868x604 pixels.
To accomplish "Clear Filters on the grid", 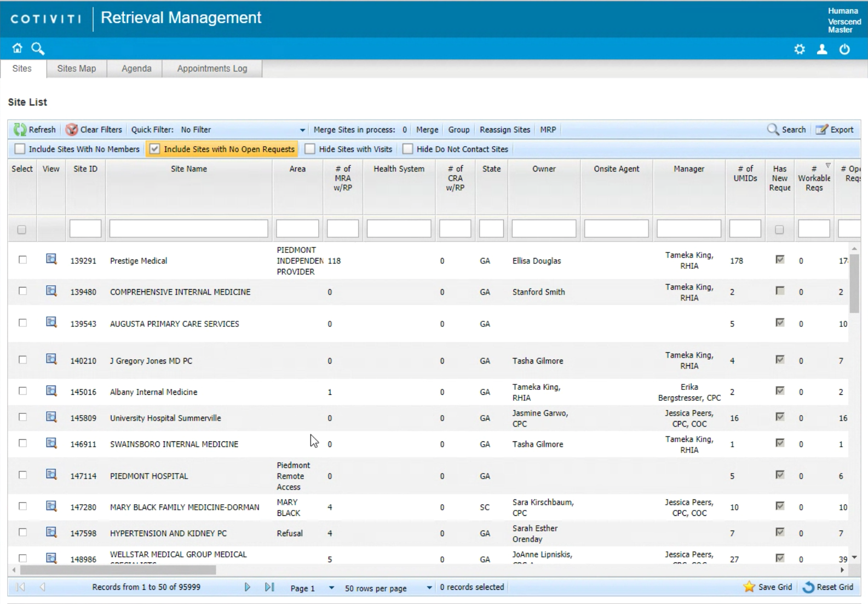I will point(94,130).
